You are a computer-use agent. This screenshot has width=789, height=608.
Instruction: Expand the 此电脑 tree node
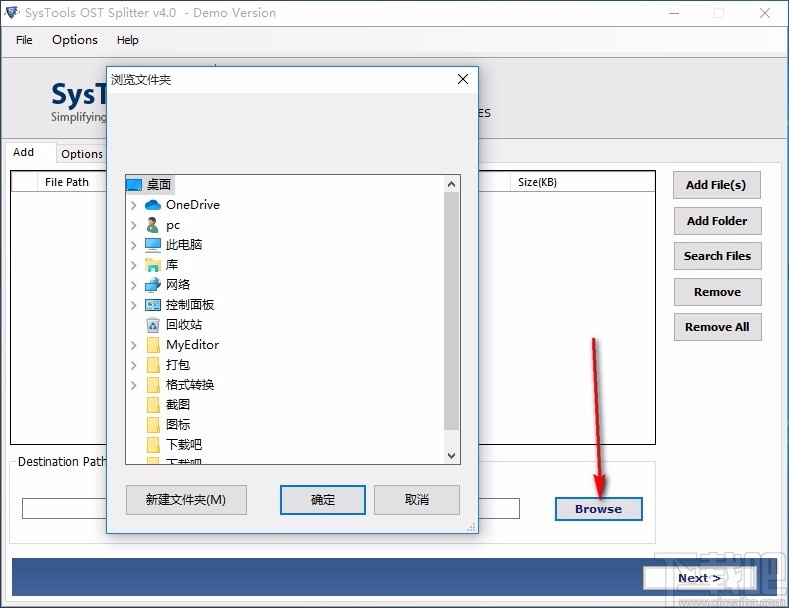pyautogui.click(x=133, y=245)
